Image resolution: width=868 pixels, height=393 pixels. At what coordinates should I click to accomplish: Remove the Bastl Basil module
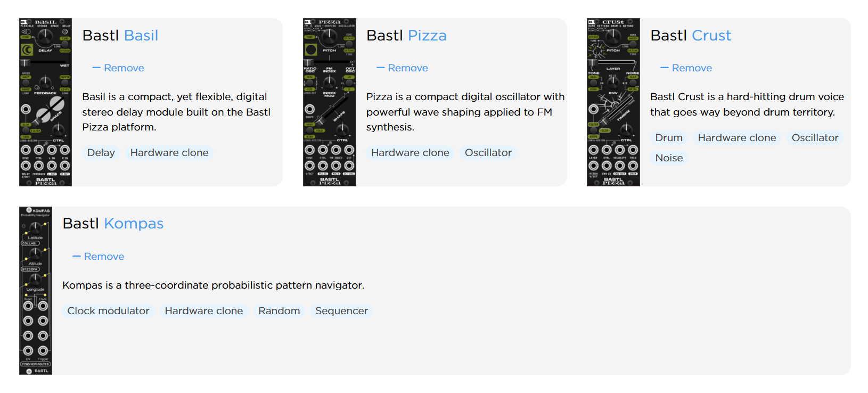point(118,68)
